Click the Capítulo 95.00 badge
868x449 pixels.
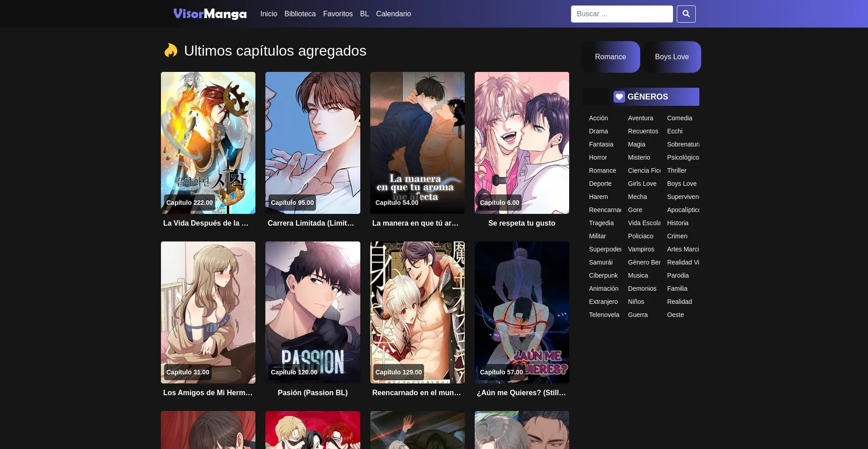click(292, 203)
